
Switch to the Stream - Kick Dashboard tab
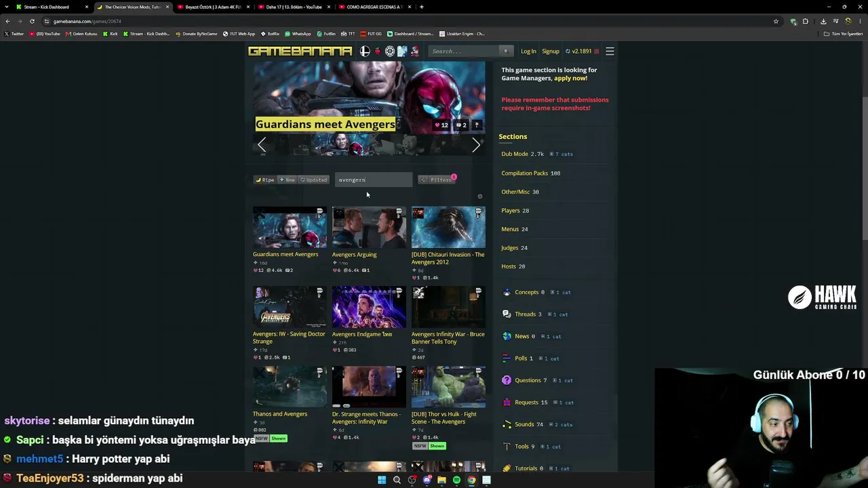coord(52,7)
